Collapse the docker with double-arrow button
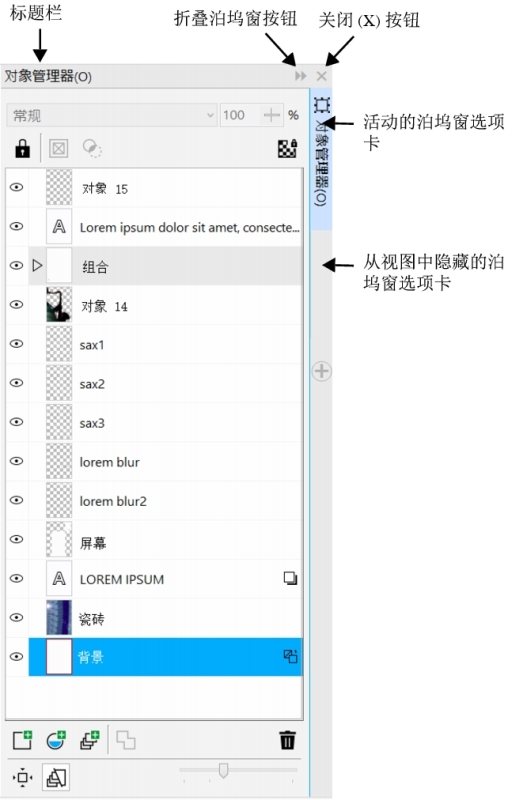 301,76
